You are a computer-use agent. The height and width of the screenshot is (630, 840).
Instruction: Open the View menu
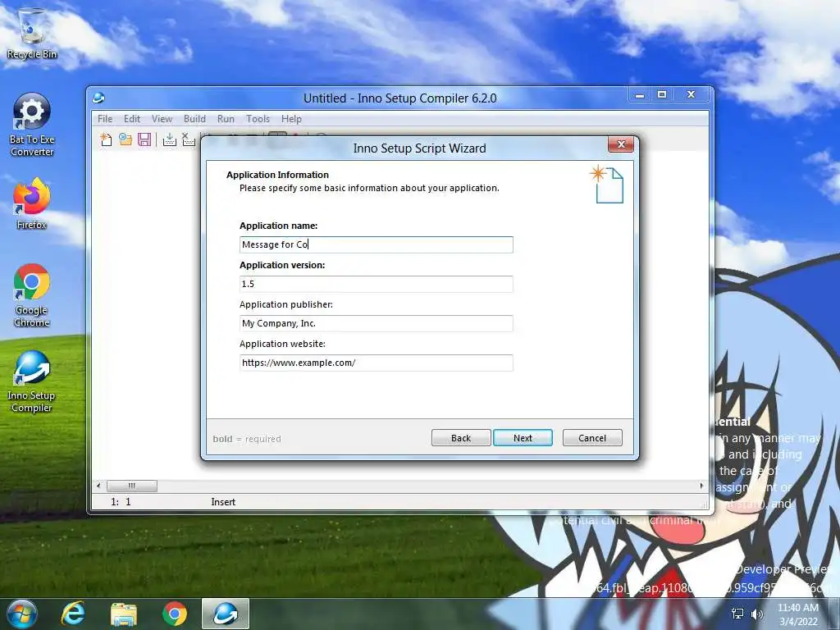point(162,118)
